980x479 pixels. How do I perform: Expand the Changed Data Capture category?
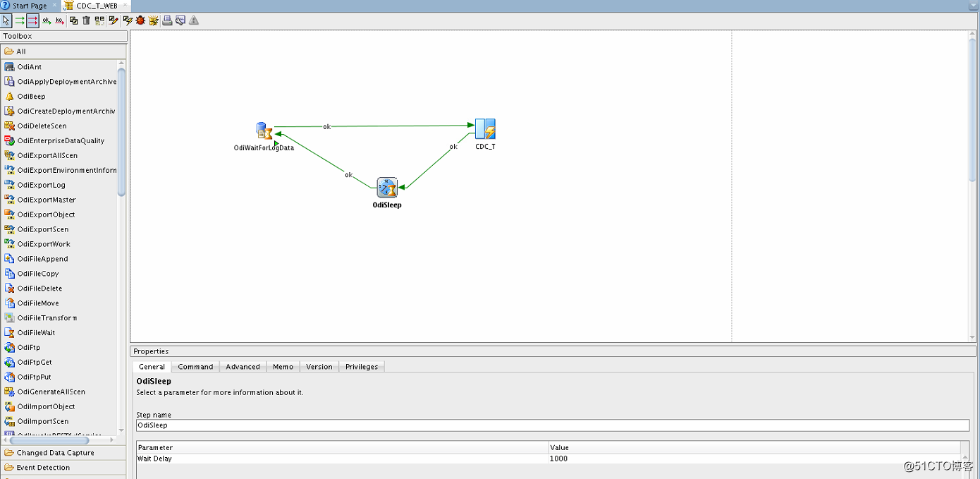[x=63, y=453]
